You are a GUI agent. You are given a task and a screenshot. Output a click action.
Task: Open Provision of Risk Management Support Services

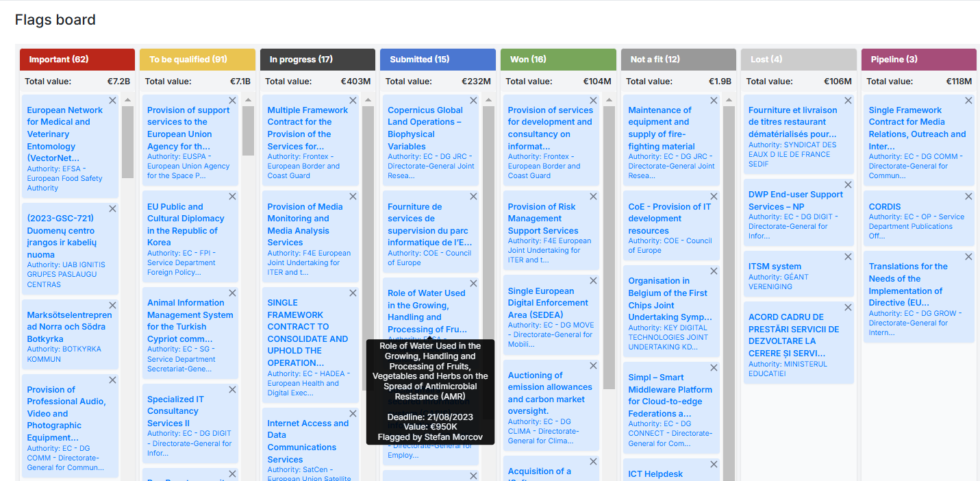tap(543, 219)
